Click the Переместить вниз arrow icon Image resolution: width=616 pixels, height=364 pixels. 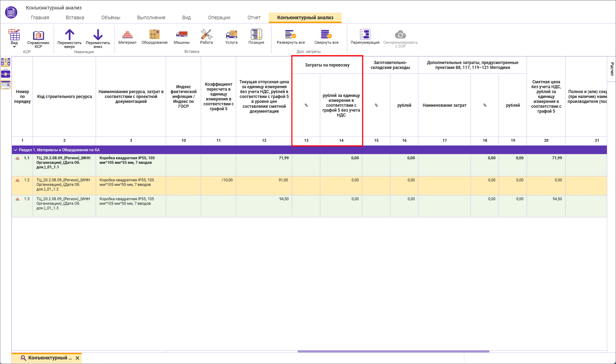tap(98, 35)
